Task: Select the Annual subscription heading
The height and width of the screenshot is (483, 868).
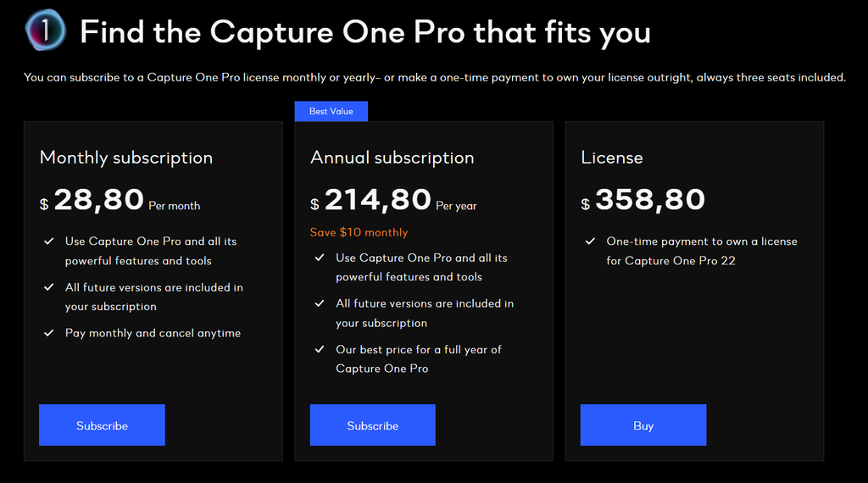Action: (x=392, y=158)
